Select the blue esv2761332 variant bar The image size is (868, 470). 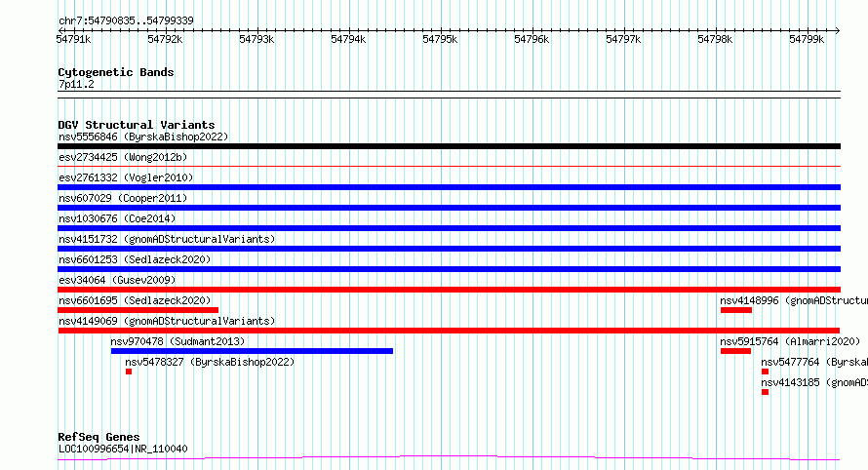point(449,187)
